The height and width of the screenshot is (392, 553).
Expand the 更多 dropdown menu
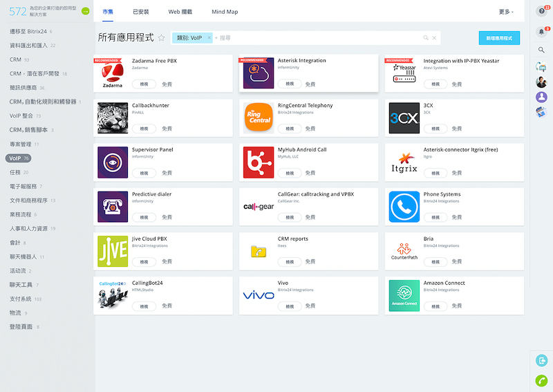coord(506,12)
